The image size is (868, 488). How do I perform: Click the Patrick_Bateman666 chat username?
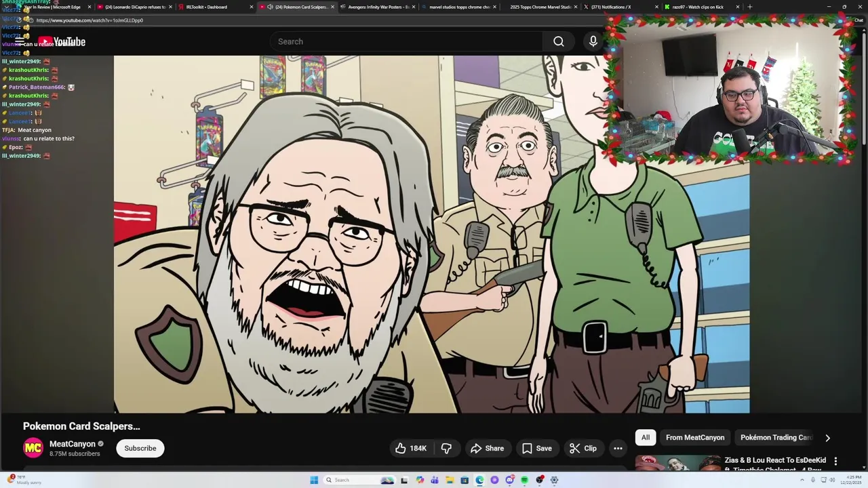point(37,87)
